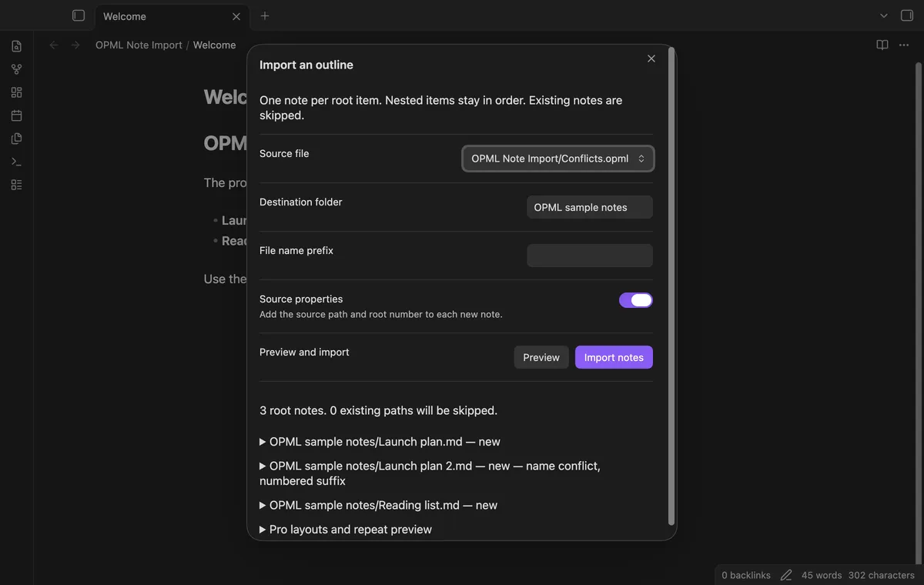Toggle the right sidebar panel icon
Screen dimensions: 924x585
tap(906, 15)
